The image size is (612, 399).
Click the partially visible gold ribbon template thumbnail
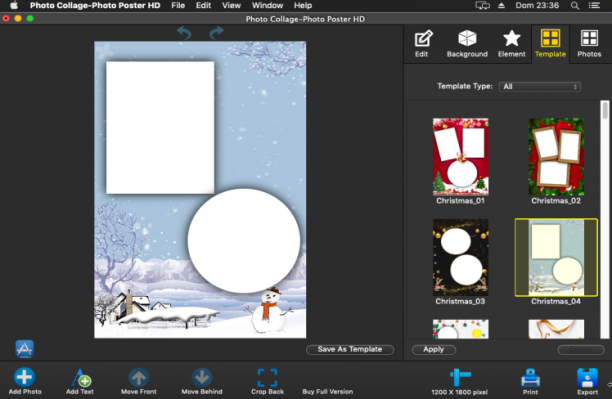pos(556,329)
